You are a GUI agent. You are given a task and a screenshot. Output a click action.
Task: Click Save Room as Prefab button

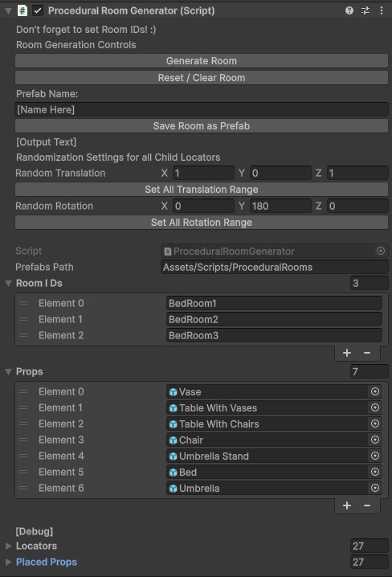tap(202, 126)
